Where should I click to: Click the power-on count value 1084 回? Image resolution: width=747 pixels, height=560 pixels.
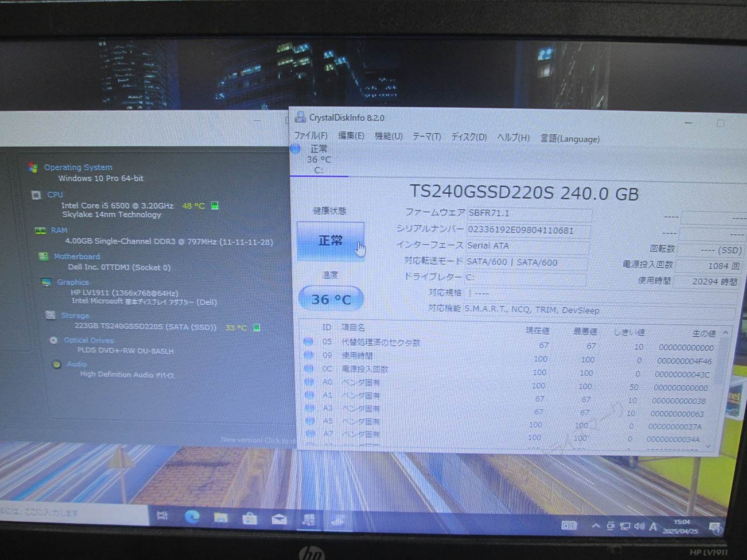coord(708,266)
